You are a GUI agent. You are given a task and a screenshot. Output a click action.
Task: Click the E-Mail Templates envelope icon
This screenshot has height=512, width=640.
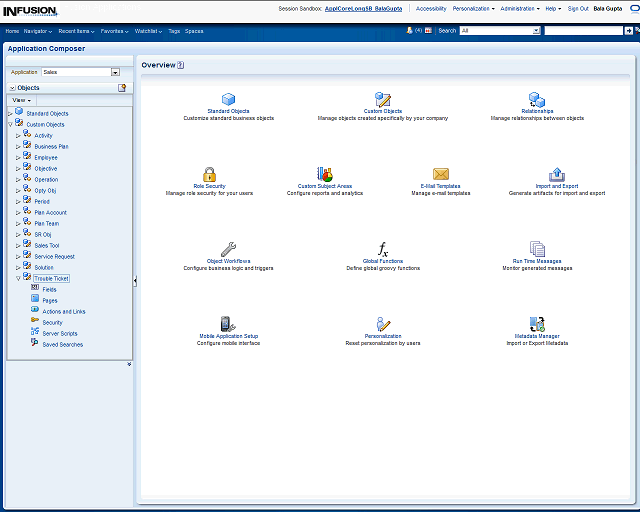click(440, 174)
